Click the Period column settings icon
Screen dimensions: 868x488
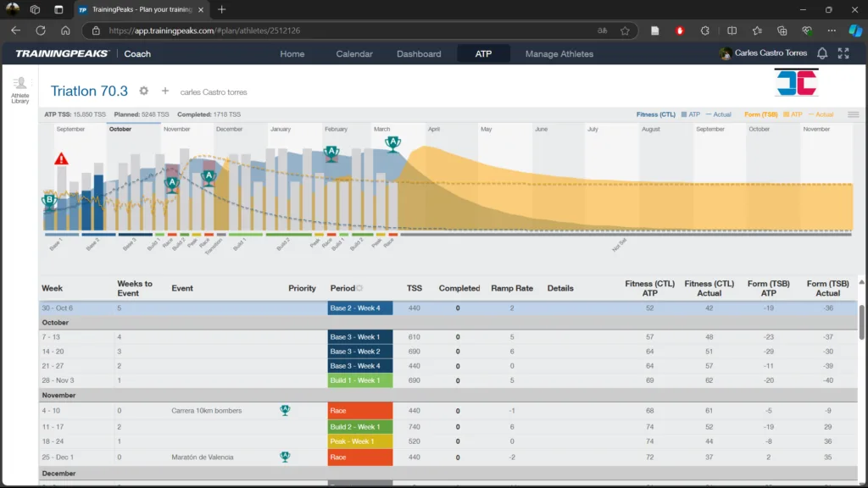point(359,288)
